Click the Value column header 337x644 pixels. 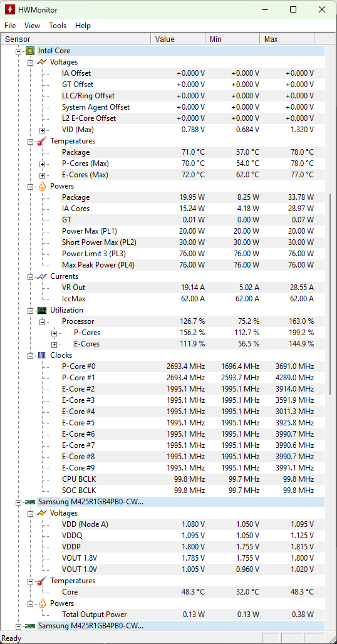[178, 39]
